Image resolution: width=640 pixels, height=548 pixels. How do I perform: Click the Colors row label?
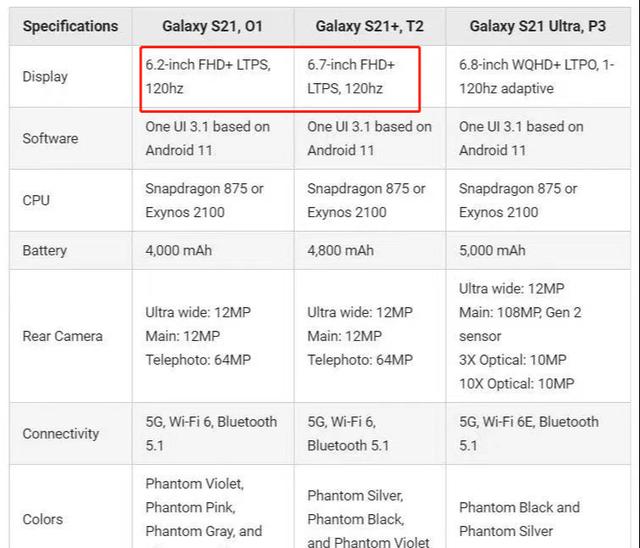tap(42, 519)
